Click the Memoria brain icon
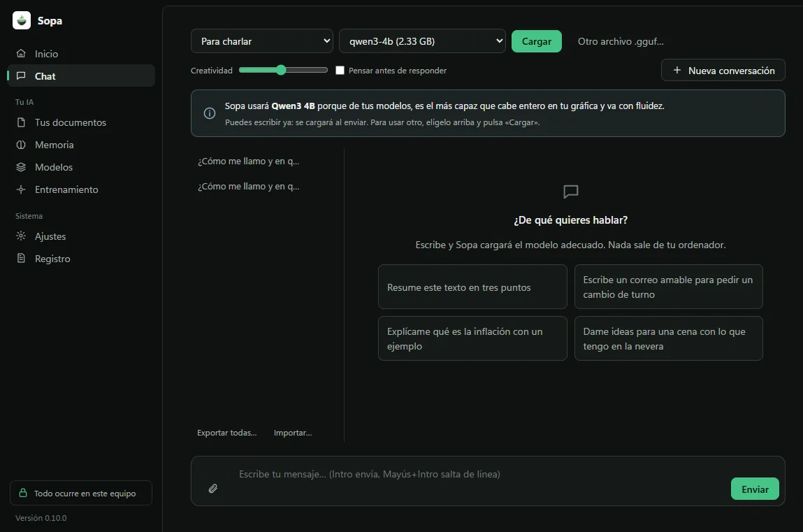The image size is (803, 532). click(21, 145)
